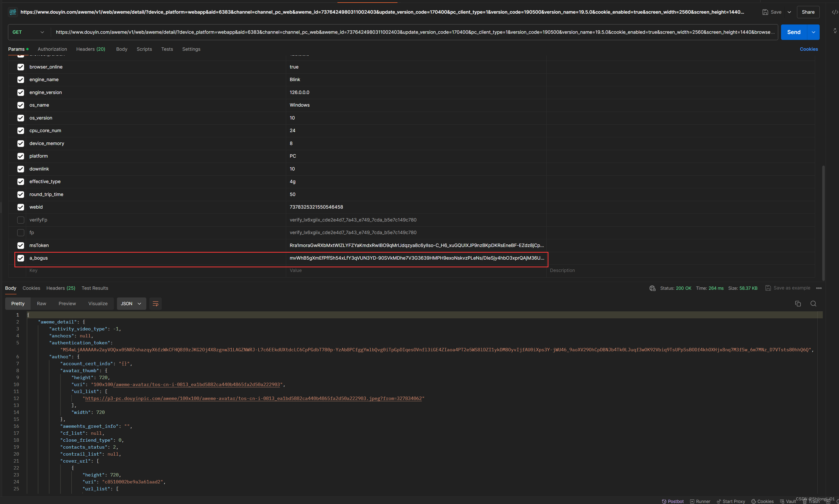The width and height of the screenshot is (839, 504).
Task: Switch to the Authorization tab
Action: tap(52, 49)
